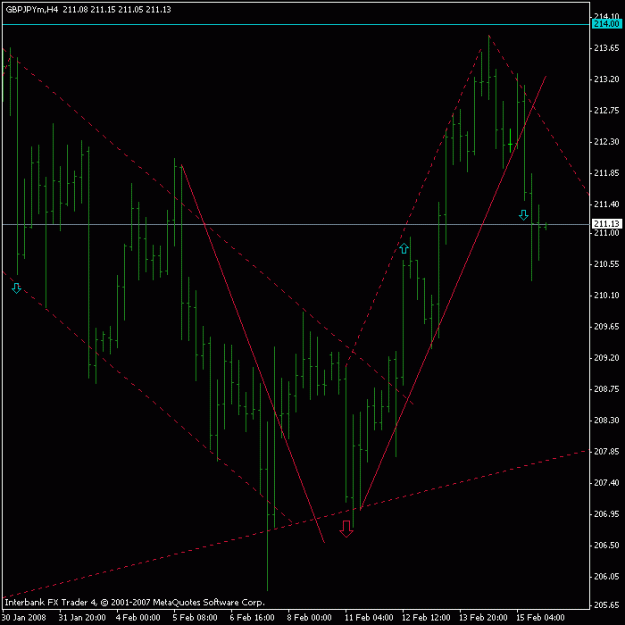The image size is (625, 625).
Task: Click the 13 Feb 20:00 time label
Action: pyautogui.click(x=483, y=617)
